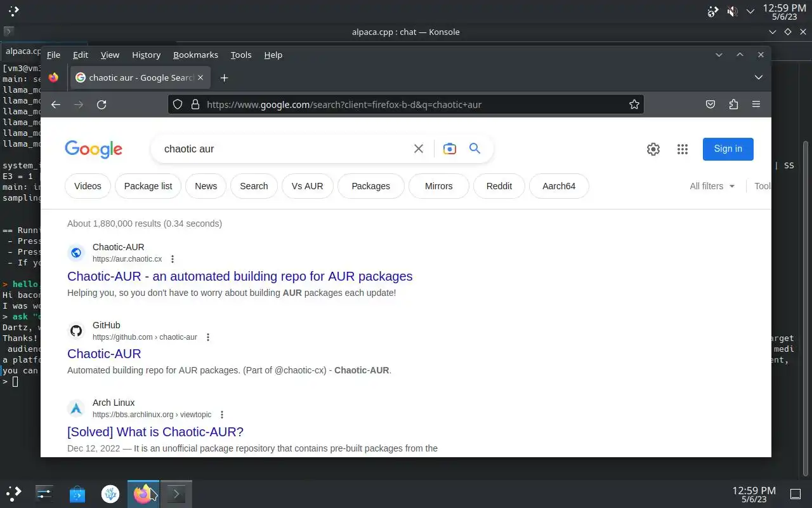The width and height of the screenshot is (812, 508).
Task: Select the Vs AUR chip
Action: point(307,186)
